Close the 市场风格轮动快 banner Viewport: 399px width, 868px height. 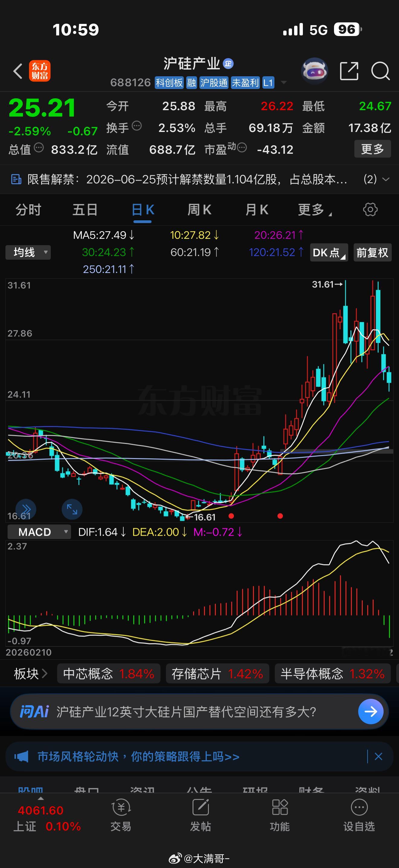click(378, 756)
